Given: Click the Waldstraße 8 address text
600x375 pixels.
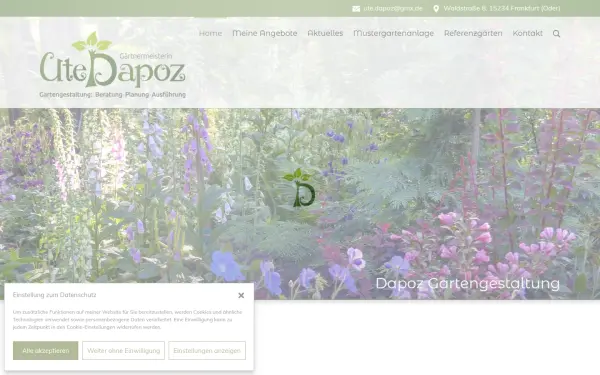Looking at the screenshot, I should pyautogui.click(x=502, y=8).
